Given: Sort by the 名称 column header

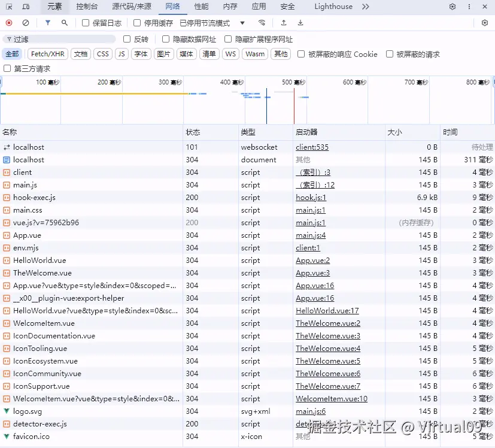Looking at the screenshot, I should (92, 132).
